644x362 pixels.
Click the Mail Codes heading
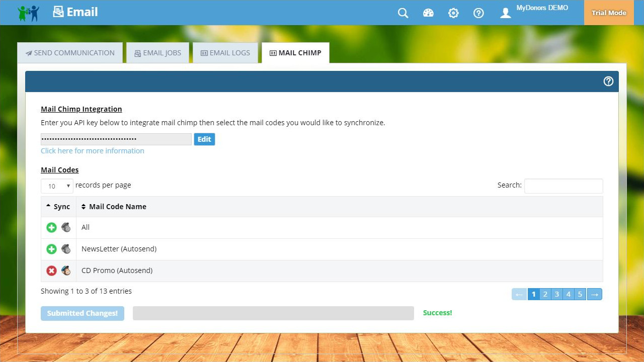(60, 170)
